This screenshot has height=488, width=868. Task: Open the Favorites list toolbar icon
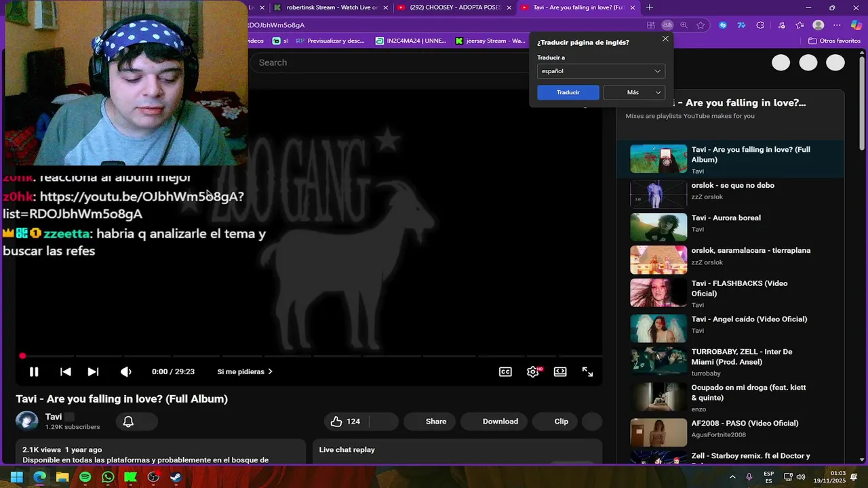pyautogui.click(x=800, y=25)
